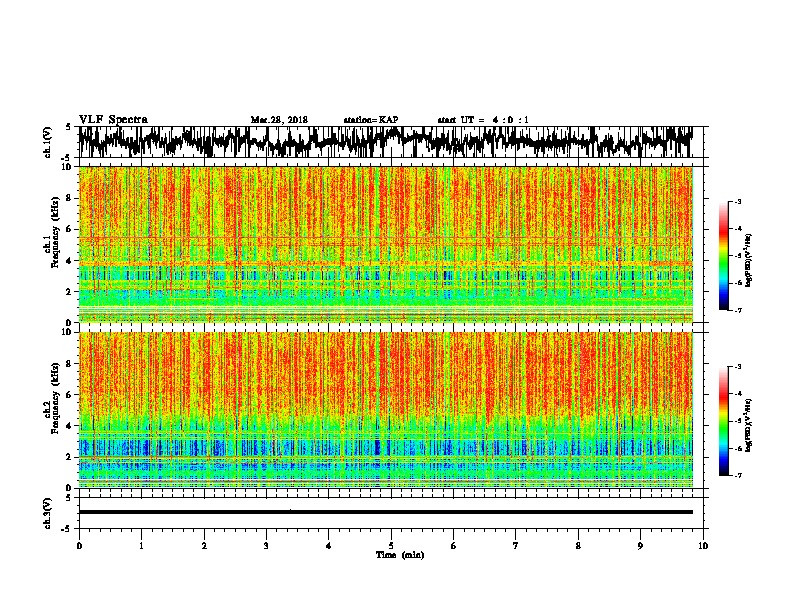Click the ch.1 frequency tick label "8"
Screen dimensions: 792x612
70,198
